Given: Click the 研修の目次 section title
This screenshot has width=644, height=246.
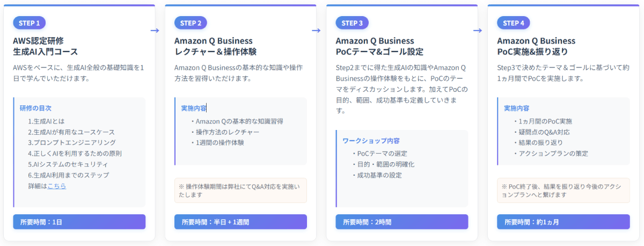Looking at the screenshot, I should click(35, 107).
